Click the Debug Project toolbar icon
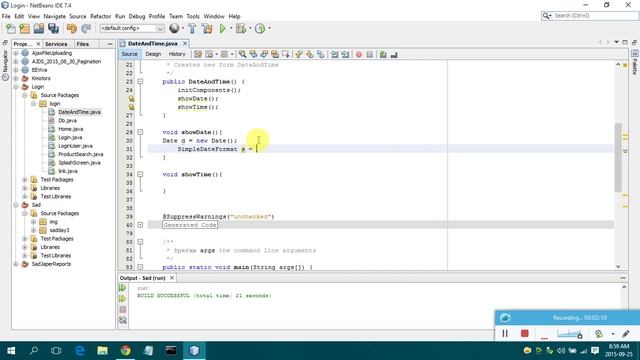Image resolution: width=640 pixels, height=360 pixels. pyautogui.click(x=241, y=29)
